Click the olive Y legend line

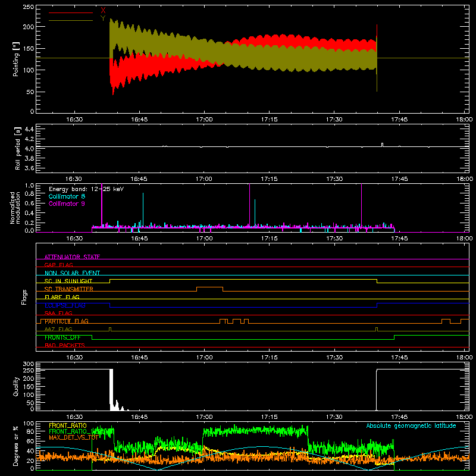click(x=71, y=20)
